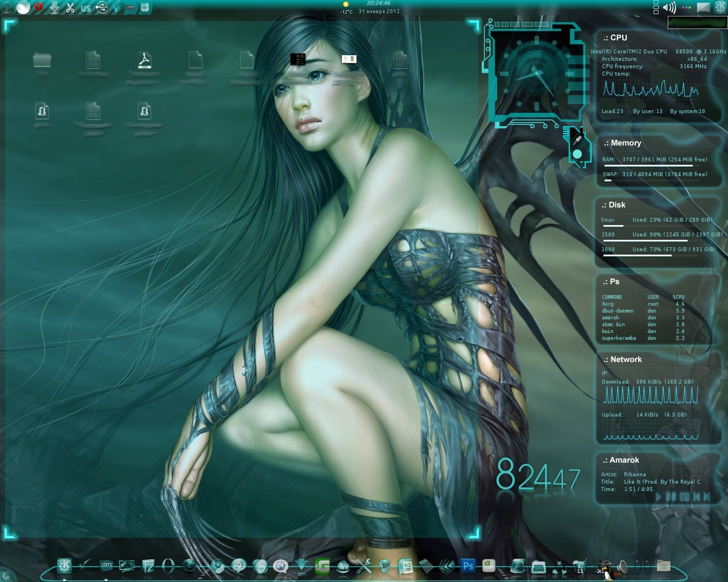Click the KDE logo in top-right corner
This screenshot has width=728, height=582.
[x=719, y=7]
